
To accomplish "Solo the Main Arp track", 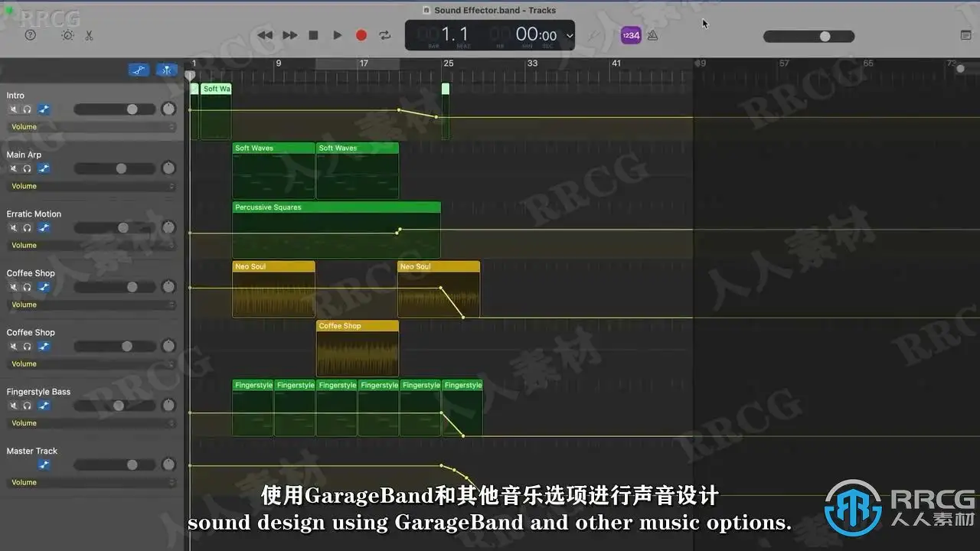I will 27,168.
